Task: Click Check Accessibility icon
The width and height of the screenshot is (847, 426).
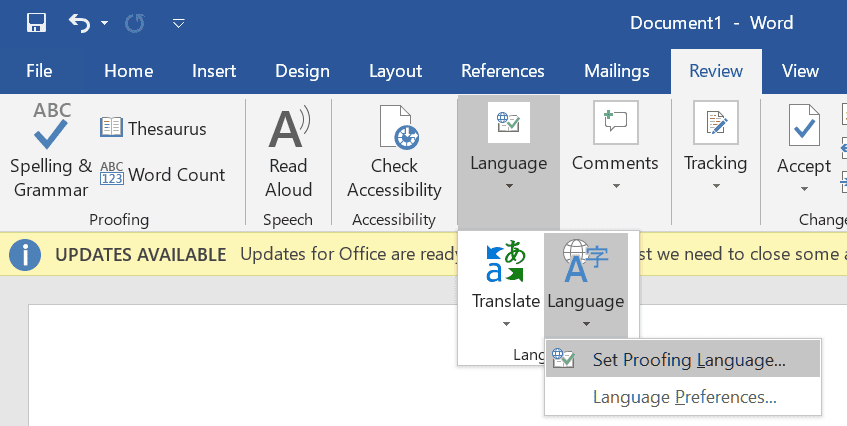Action: coord(399,127)
